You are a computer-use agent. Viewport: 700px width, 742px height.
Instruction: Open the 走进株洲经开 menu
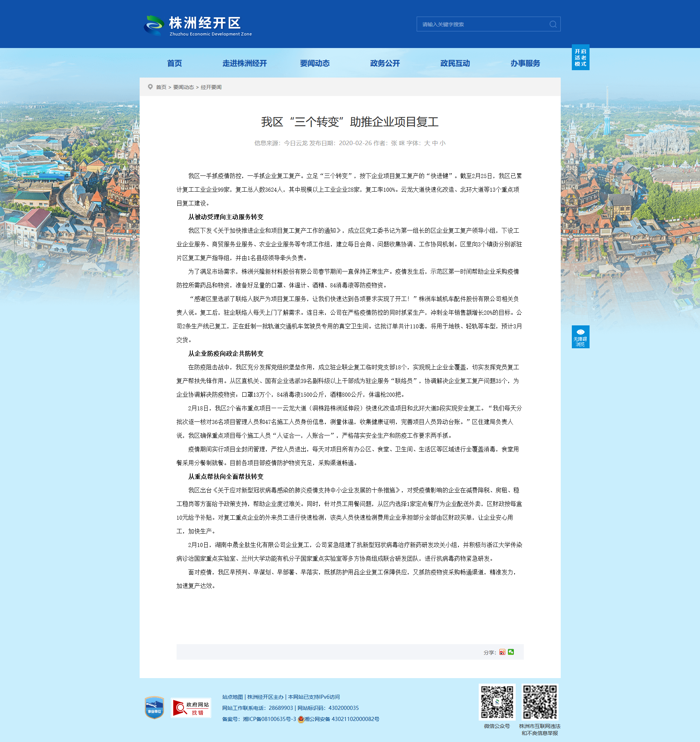click(x=245, y=63)
